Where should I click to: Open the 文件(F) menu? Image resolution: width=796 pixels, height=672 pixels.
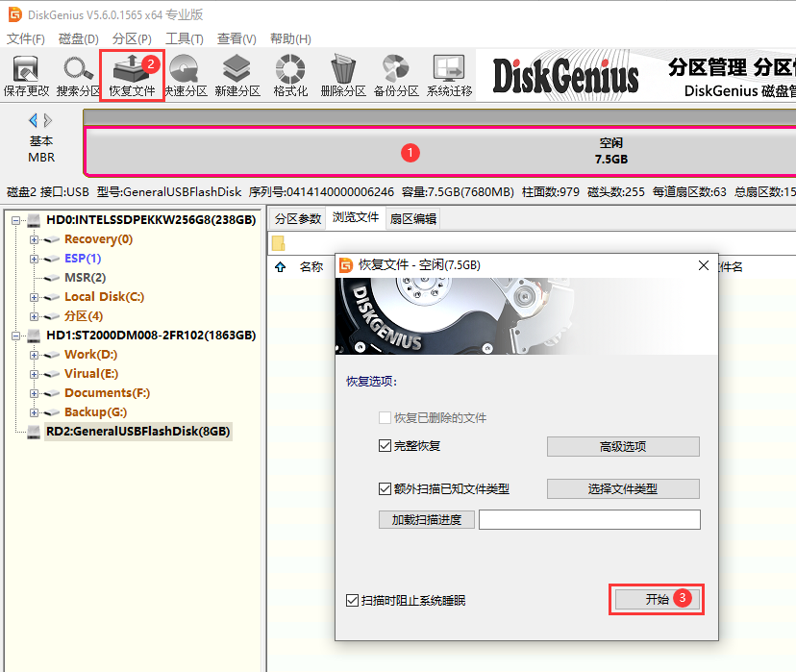pos(25,39)
